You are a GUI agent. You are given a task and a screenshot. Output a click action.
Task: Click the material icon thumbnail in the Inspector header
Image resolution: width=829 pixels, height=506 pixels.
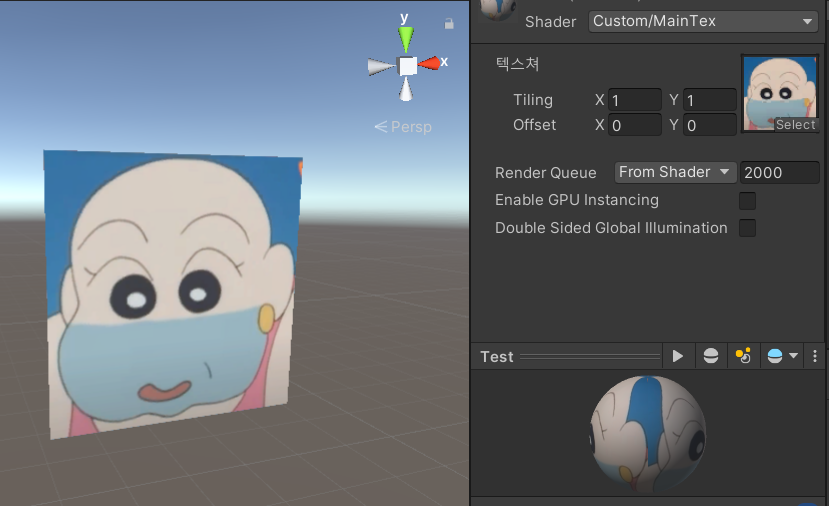[497, 10]
